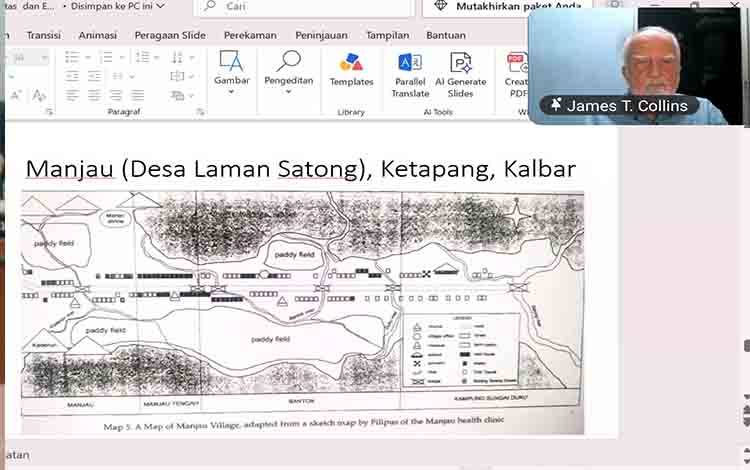
Task: Center the paragraph text
Action: (x=94, y=95)
